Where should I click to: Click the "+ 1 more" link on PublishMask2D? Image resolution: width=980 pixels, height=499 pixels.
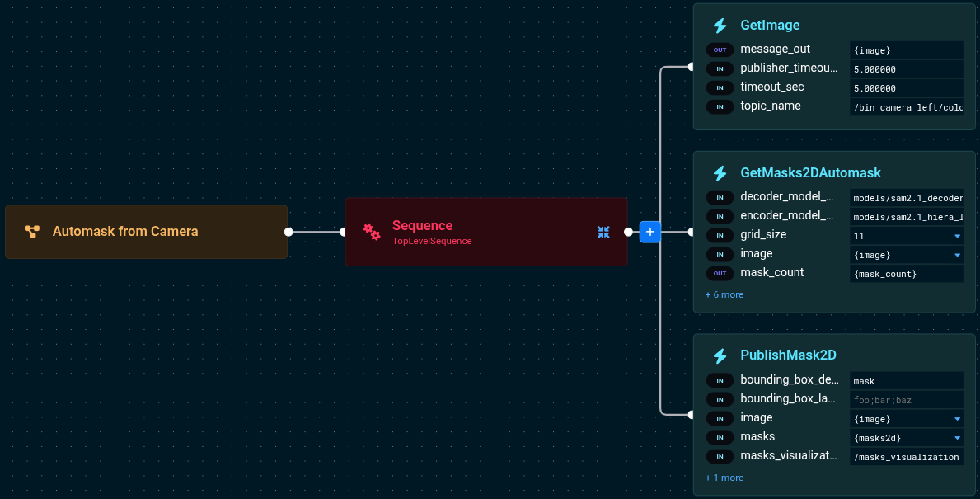coord(724,478)
